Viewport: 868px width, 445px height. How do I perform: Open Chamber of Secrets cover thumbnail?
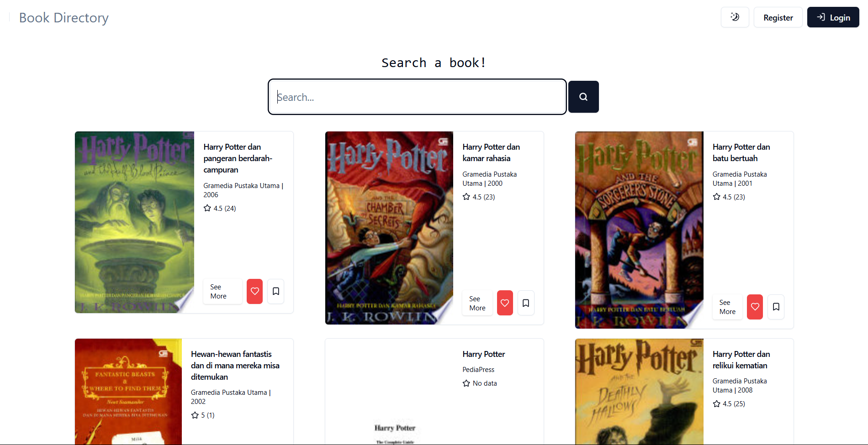389,228
